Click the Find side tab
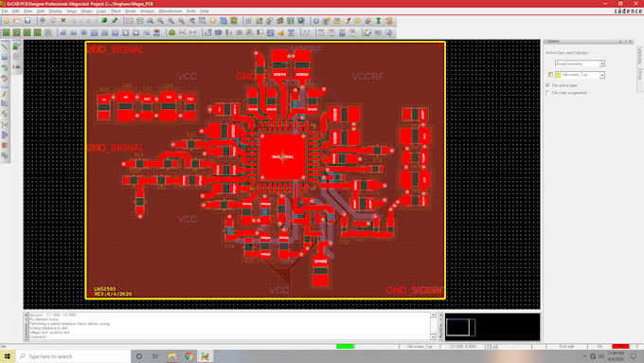Viewport: 644px width, 363px height. (x=639, y=75)
